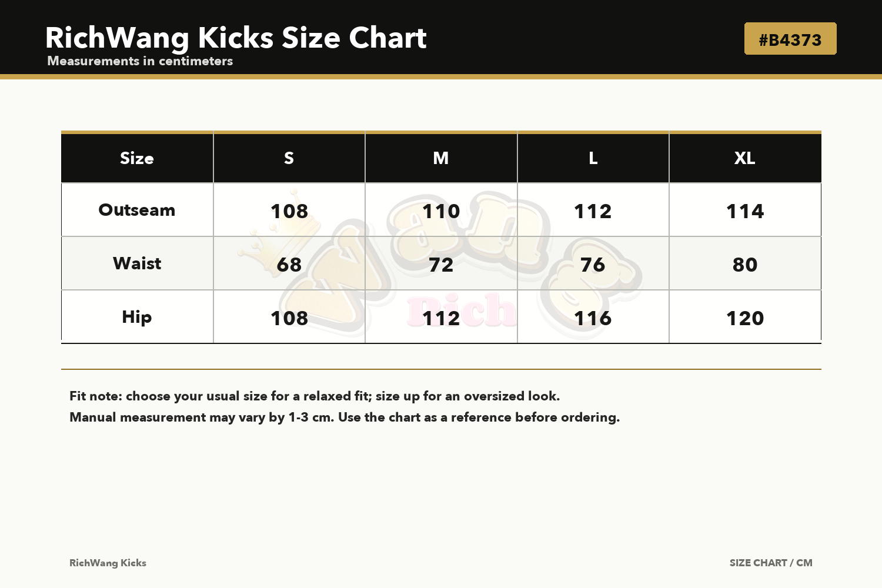Click the Outseam row label
The height and width of the screenshot is (588, 882).
click(137, 210)
